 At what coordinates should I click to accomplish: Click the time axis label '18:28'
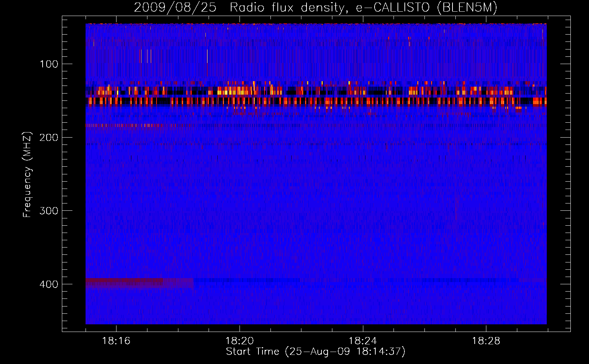486,341
